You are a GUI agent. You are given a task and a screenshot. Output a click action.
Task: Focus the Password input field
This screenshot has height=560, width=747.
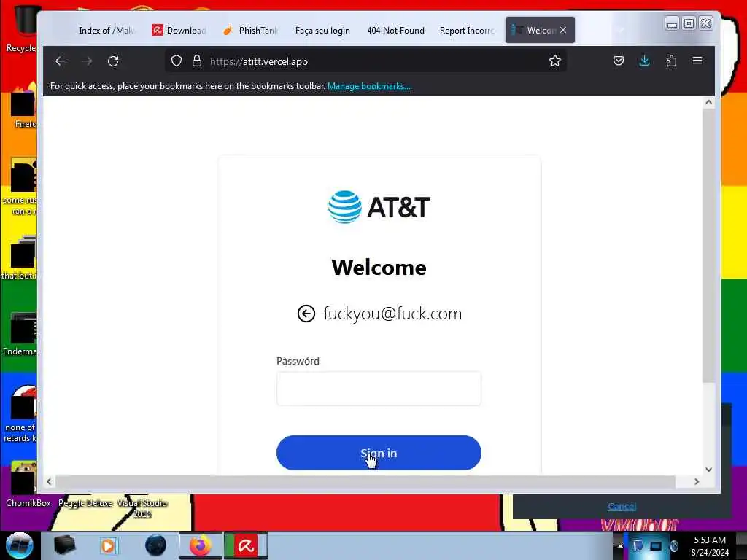(x=379, y=389)
